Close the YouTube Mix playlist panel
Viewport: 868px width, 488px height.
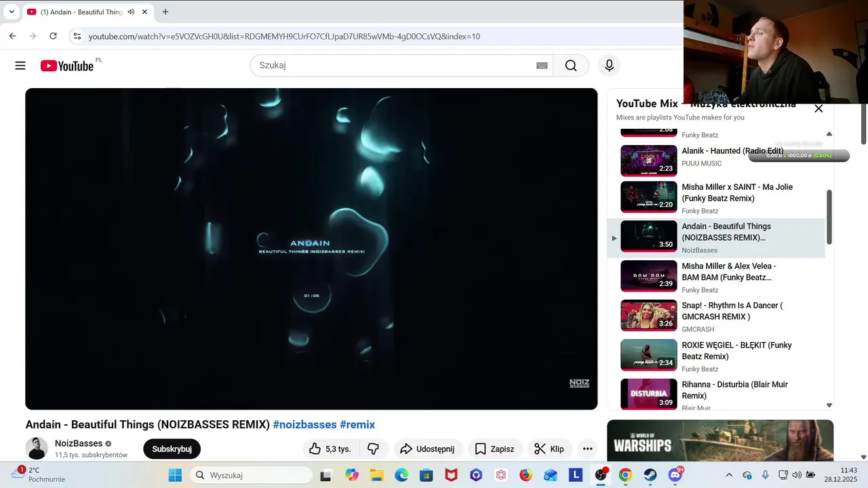click(818, 108)
